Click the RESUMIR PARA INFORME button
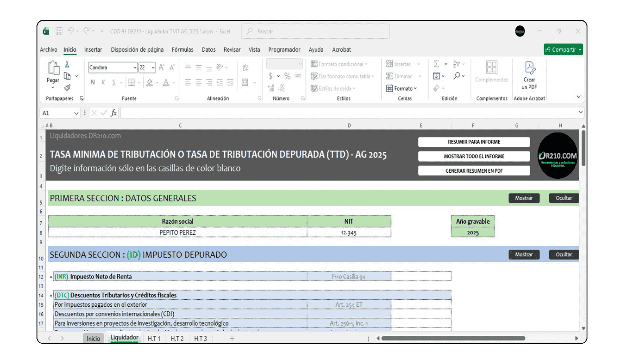Viewport: 624px width, 364px height. 474,142
